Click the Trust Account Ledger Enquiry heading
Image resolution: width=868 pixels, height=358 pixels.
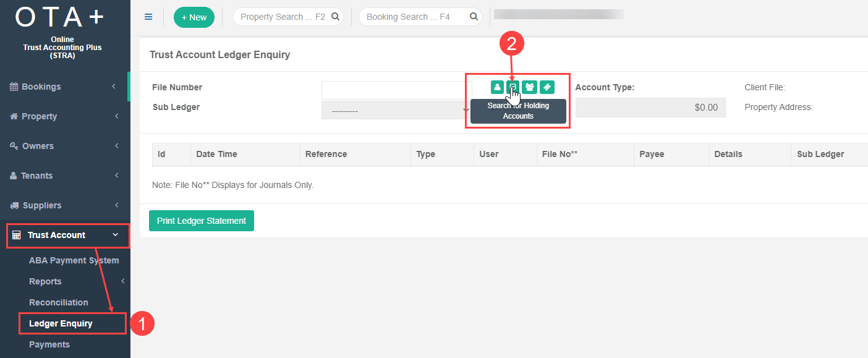219,54
